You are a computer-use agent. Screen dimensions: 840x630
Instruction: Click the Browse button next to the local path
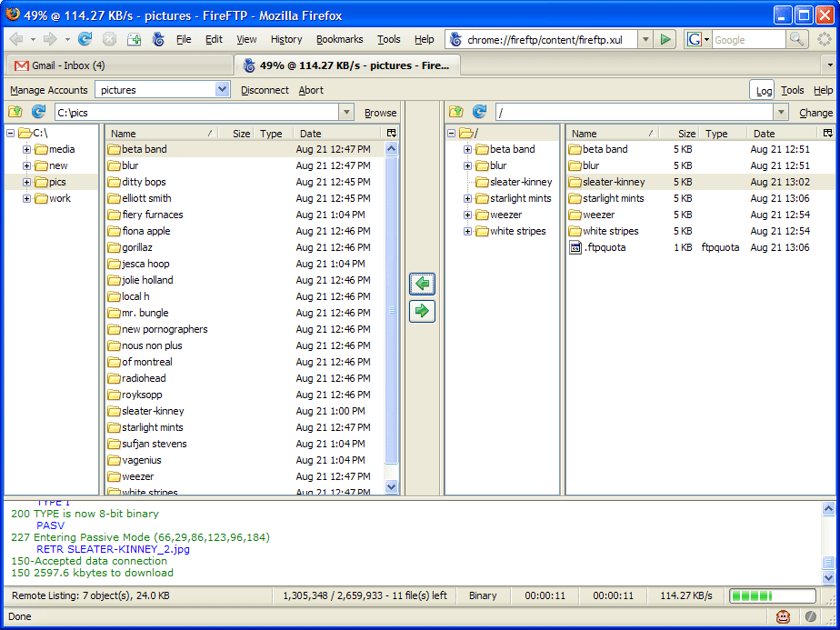click(379, 112)
